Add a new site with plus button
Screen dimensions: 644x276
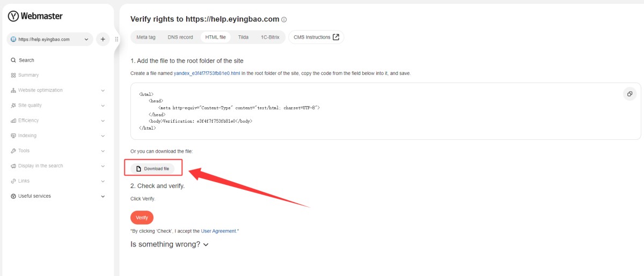tap(103, 39)
